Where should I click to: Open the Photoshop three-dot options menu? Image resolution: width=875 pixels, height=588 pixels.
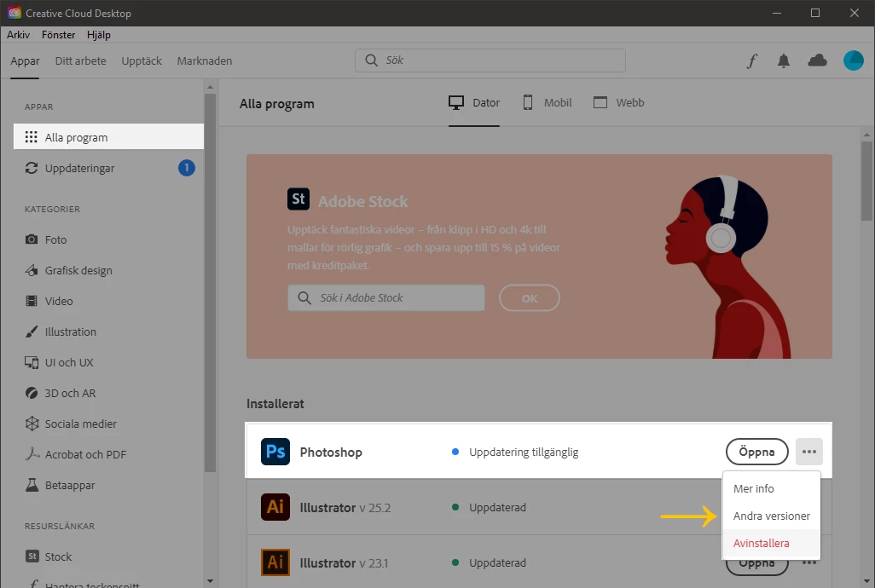tap(809, 452)
